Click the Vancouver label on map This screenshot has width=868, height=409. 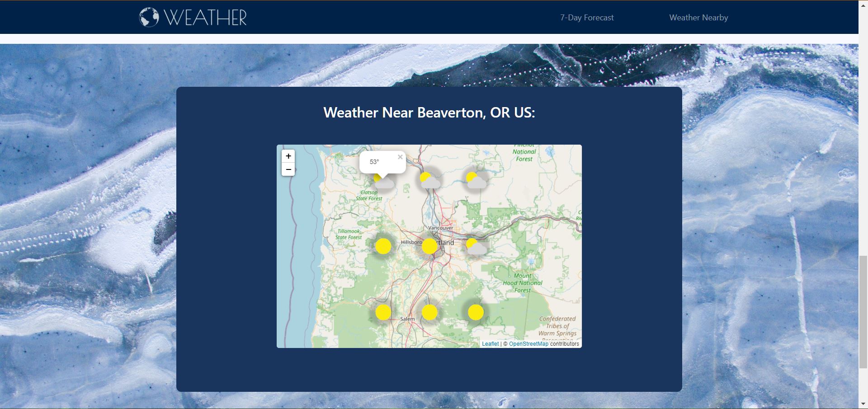click(440, 228)
